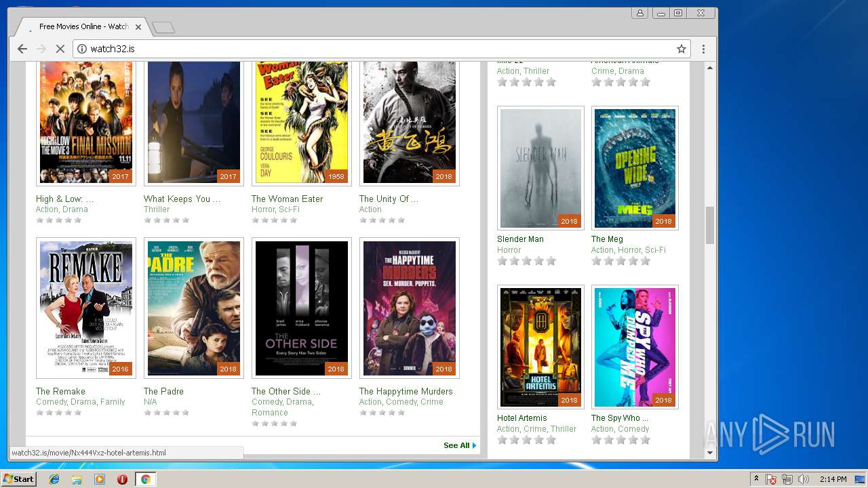
Task: Click the 'High & Low: ...' title link
Action: click(x=64, y=199)
